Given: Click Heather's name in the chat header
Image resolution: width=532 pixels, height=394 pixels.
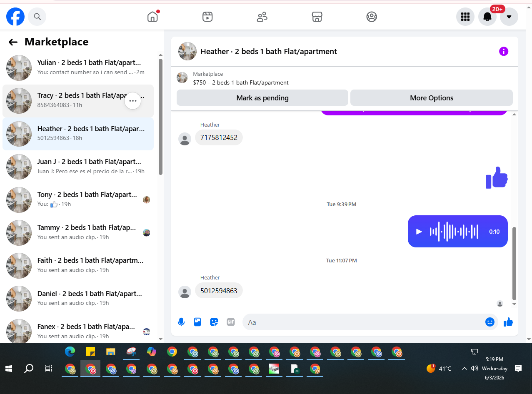Looking at the screenshot, I should 269,52.
